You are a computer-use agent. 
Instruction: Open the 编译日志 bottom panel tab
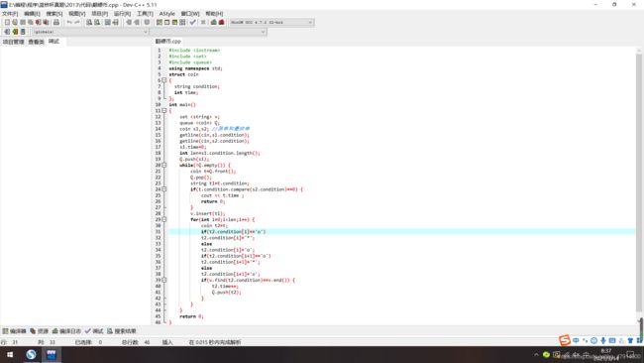click(66, 331)
